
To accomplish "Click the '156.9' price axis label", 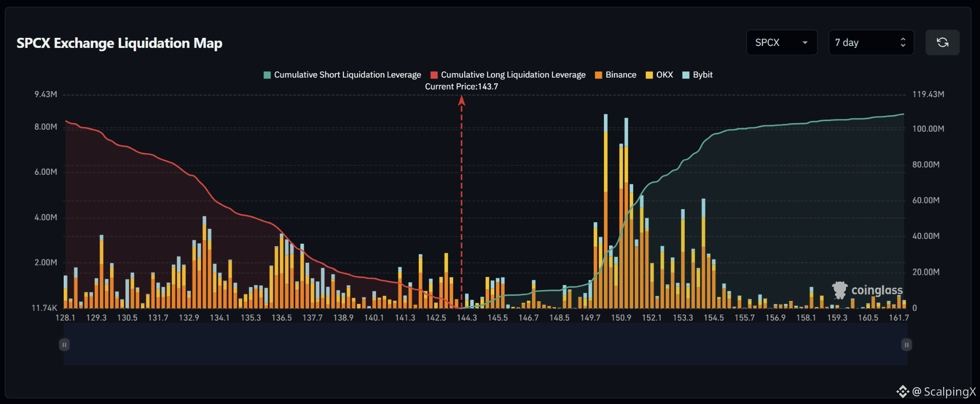I will point(775,317).
